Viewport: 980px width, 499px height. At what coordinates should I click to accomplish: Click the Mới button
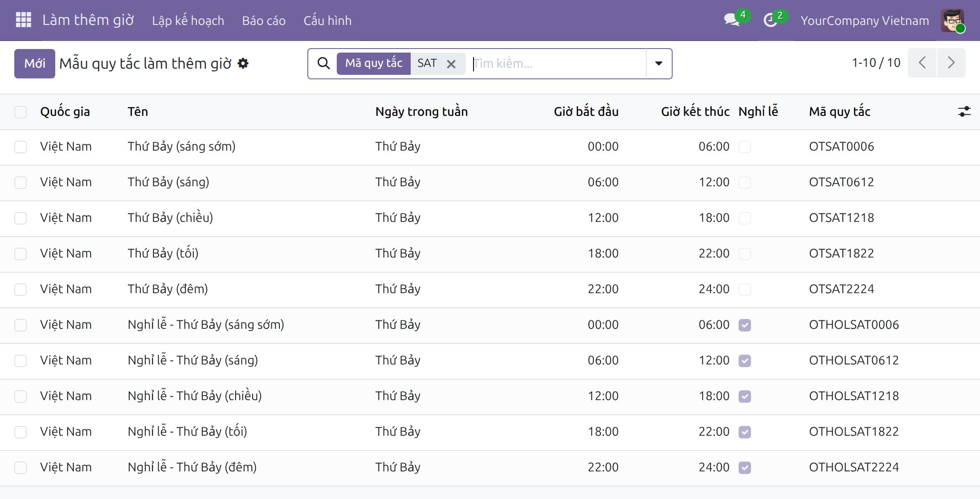[x=35, y=63]
